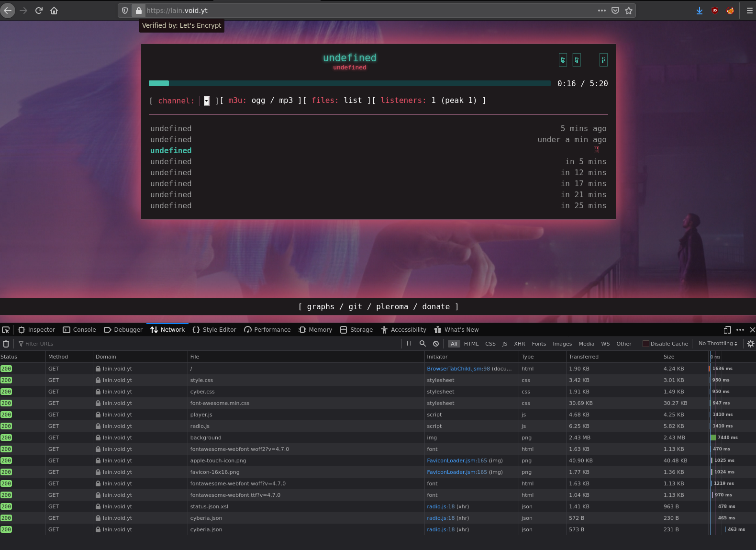Switch to the Style Editor tab
Screen dimensions: 756x550
coord(214,330)
